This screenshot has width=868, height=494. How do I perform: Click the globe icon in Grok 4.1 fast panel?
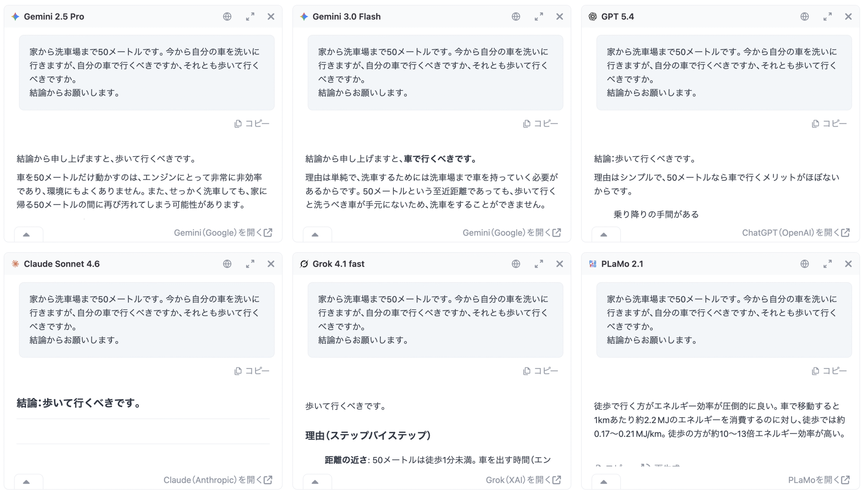pyautogui.click(x=516, y=264)
